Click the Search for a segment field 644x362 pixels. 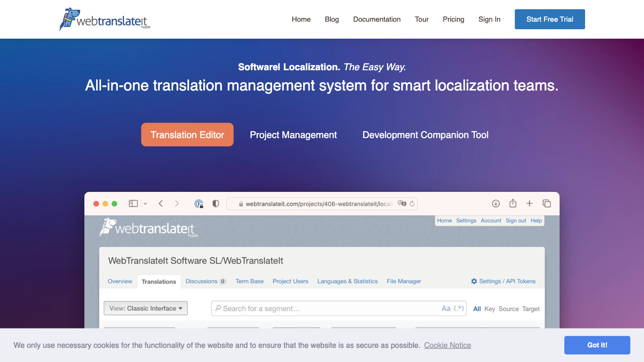click(339, 308)
